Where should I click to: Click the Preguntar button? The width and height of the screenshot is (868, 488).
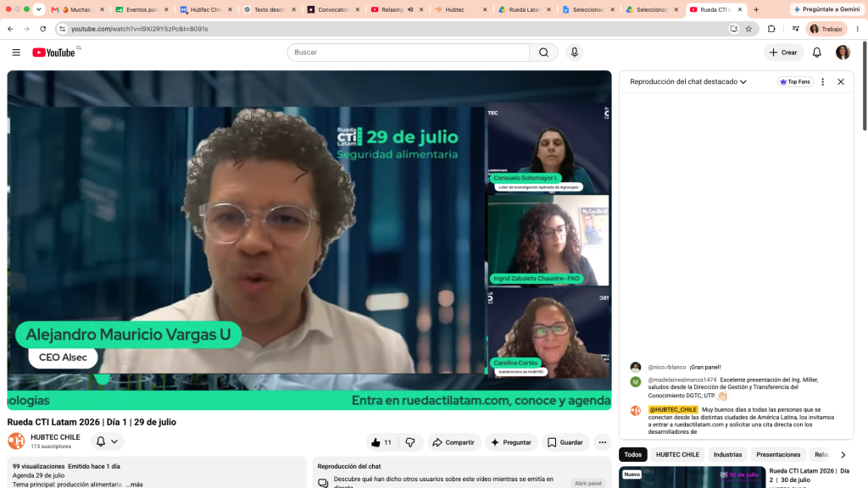pyautogui.click(x=511, y=442)
